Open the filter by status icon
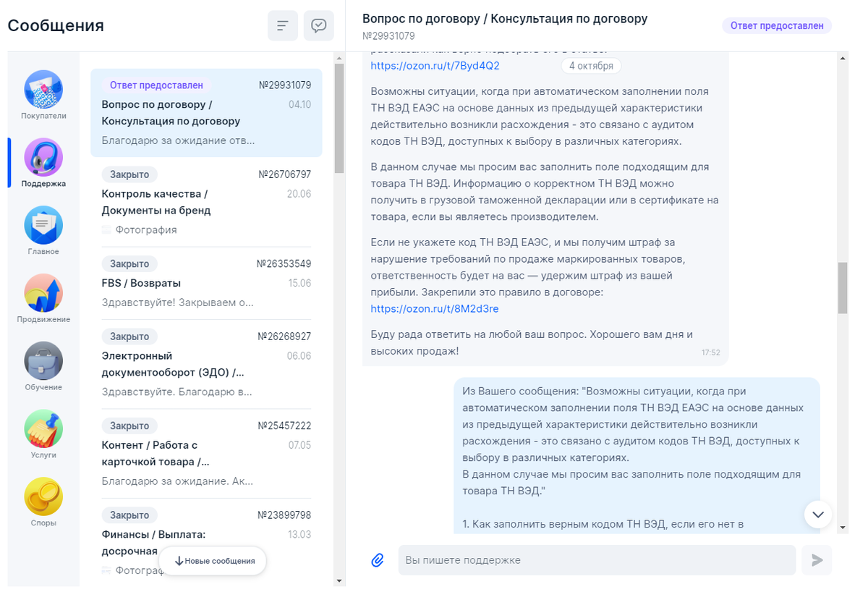 (x=318, y=25)
